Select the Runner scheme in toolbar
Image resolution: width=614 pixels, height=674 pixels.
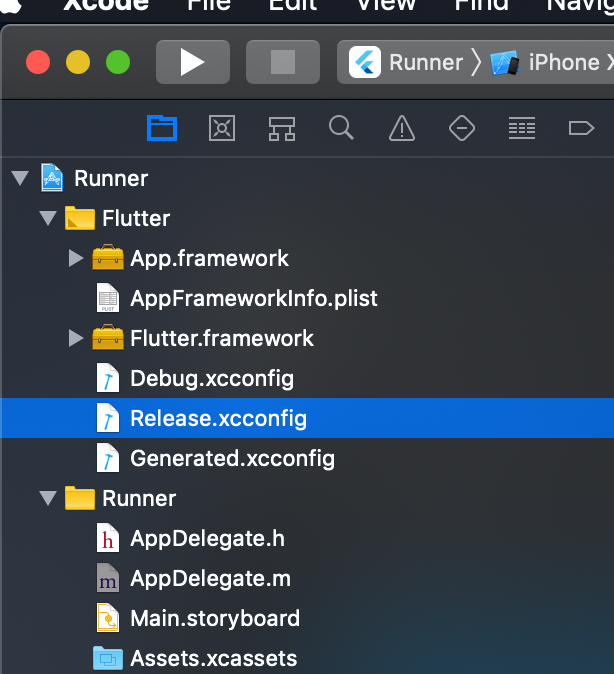pyautogui.click(x=426, y=62)
